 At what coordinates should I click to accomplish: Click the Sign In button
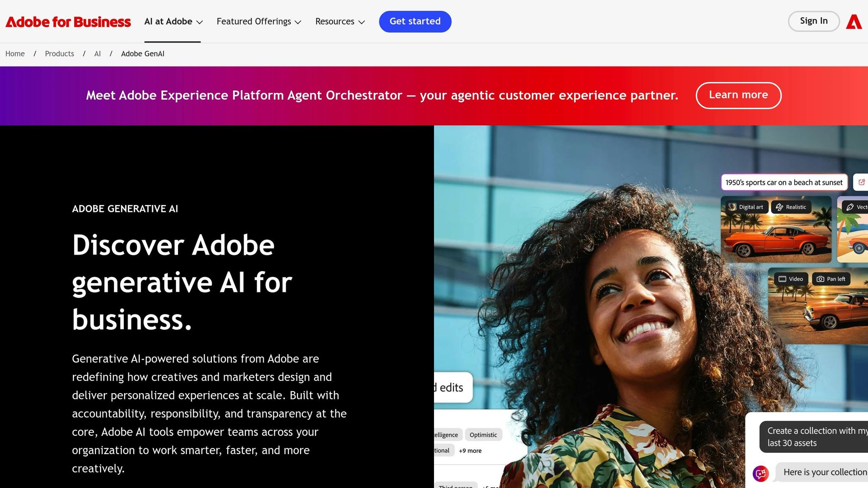(813, 21)
